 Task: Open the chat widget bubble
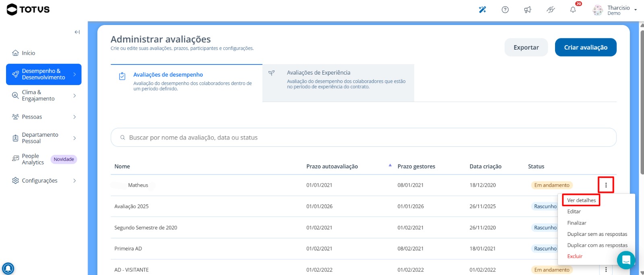click(x=626, y=260)
